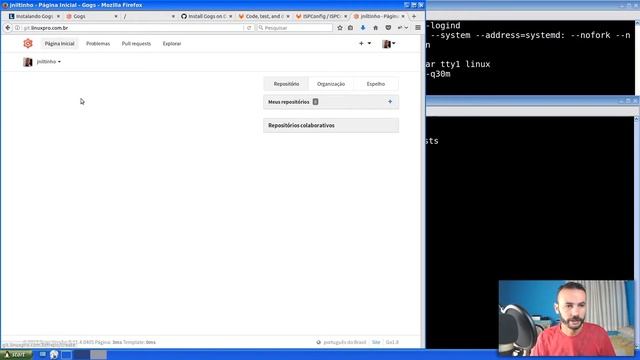
Task: Click plus icon beside Meus repositórios
Action: pyautogui.click(x=390, y=102)
